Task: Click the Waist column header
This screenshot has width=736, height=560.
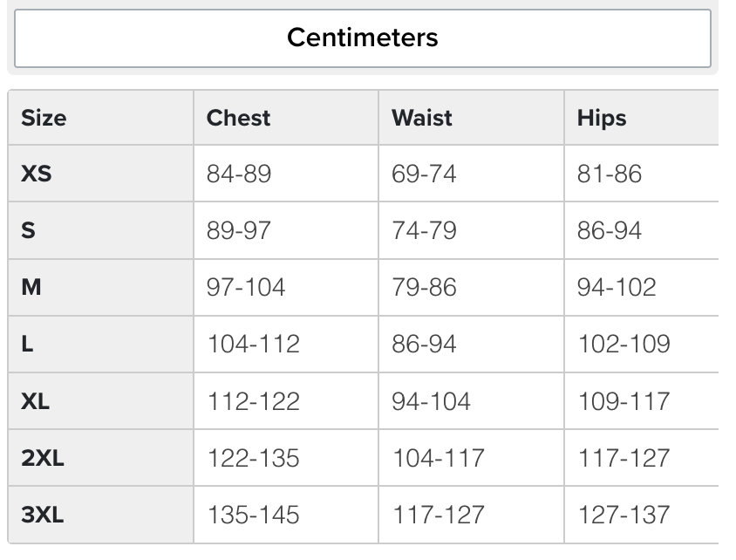Action: point(422,118)
